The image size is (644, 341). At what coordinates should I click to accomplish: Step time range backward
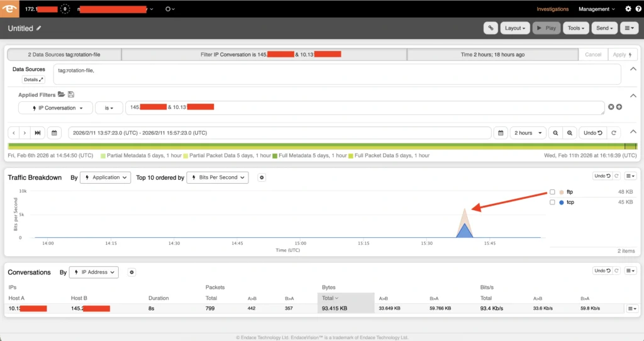click(14, 133)
